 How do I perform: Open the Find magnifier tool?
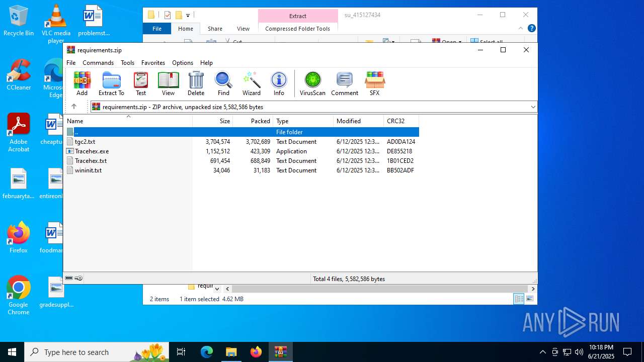(223, 83)
